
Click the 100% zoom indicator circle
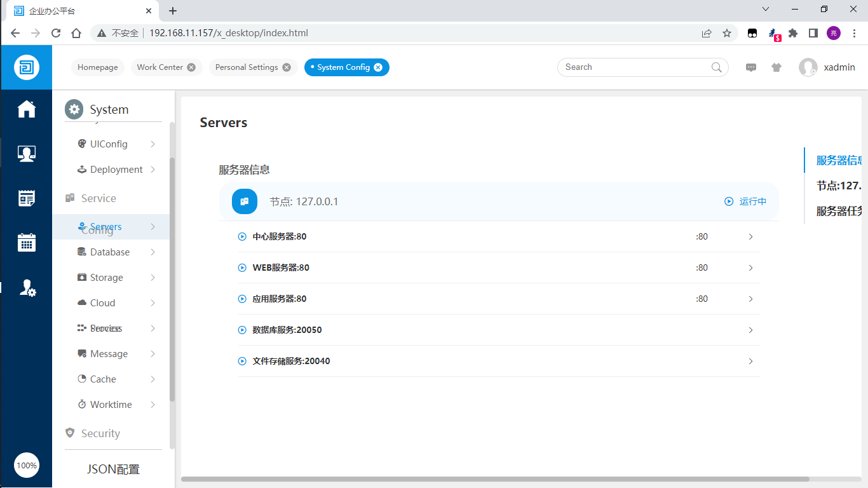click(27, 465)
